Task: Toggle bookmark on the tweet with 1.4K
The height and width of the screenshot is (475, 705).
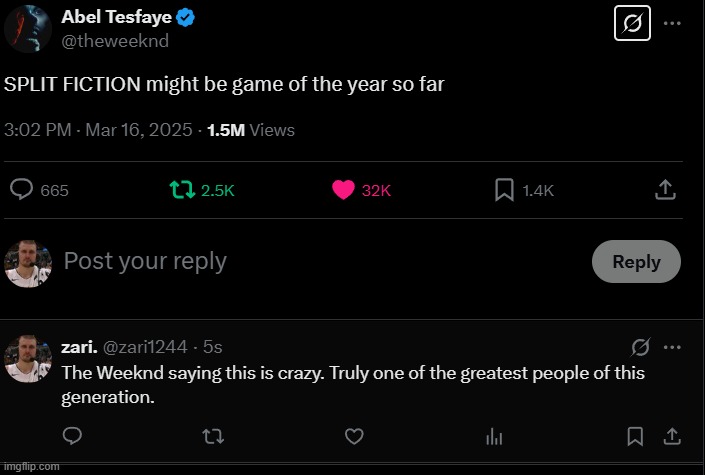Action: pyautogui.click(x=505, y=190)
